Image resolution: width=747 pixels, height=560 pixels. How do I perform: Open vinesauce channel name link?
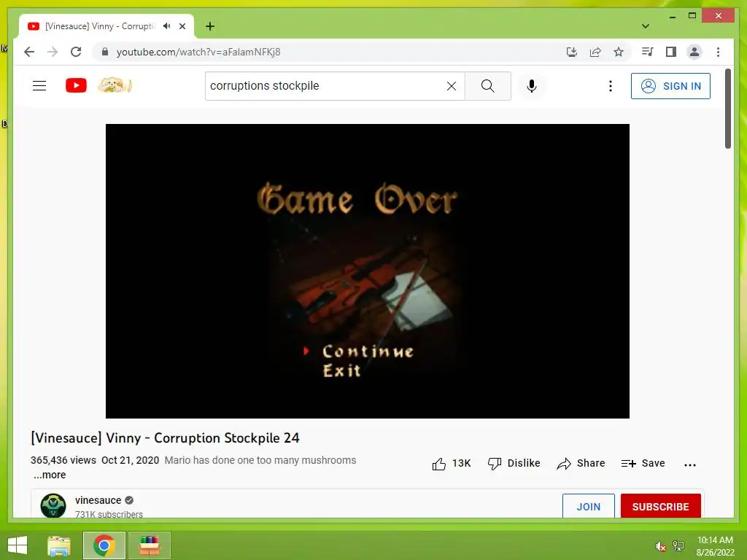[x=98, y=500]
